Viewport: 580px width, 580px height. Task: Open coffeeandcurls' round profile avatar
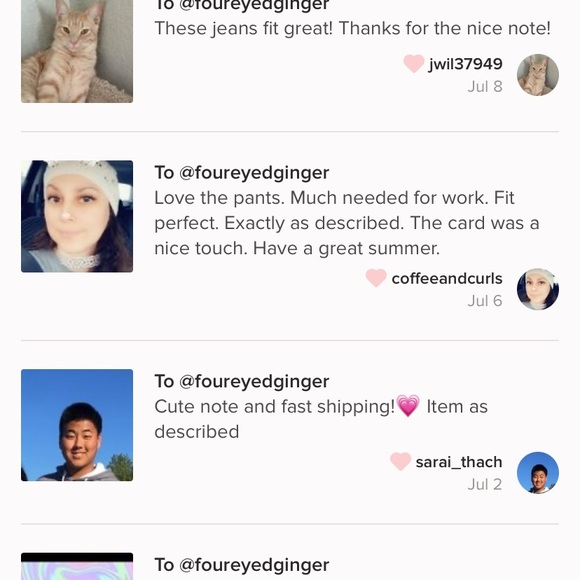pos(537,289)
